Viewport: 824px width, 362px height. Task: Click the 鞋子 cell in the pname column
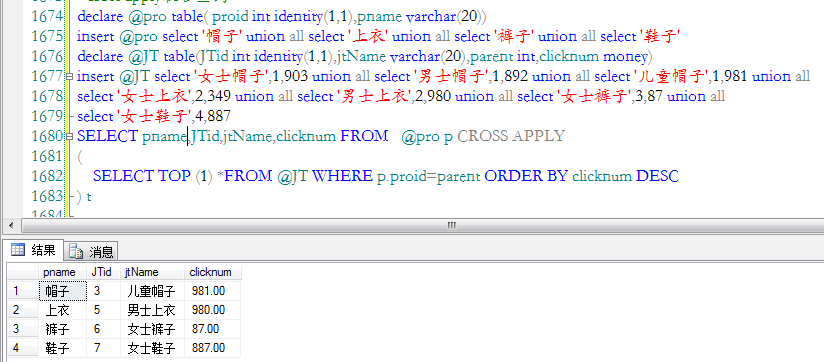tap(63, 348)
